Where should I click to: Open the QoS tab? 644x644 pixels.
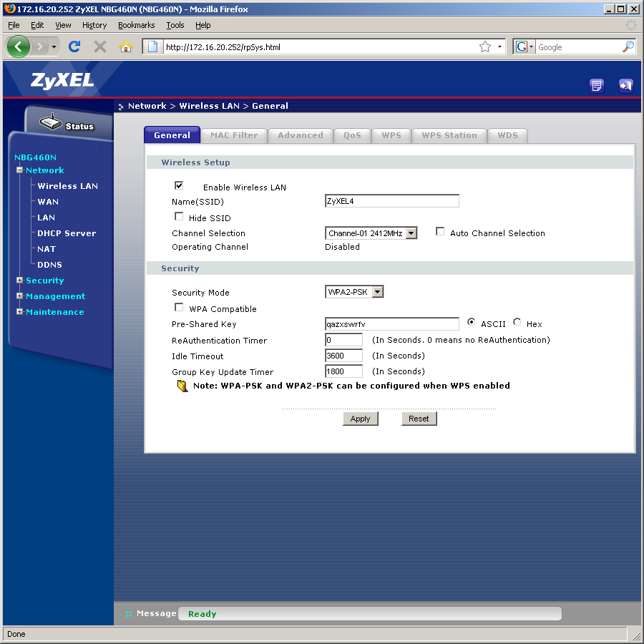click(352, 135)
